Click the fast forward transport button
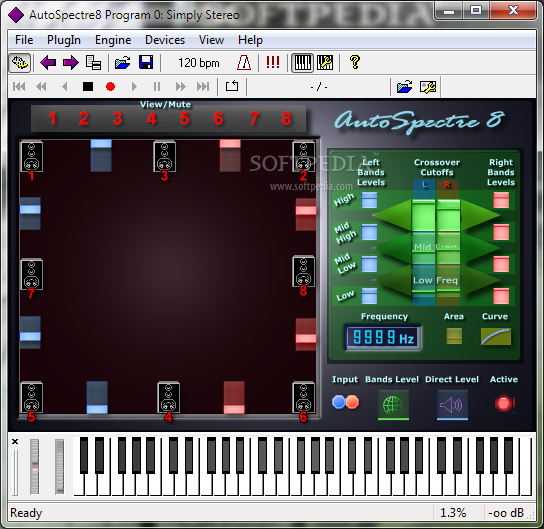This screenshot has height=529, width=544. pos(180,86)
